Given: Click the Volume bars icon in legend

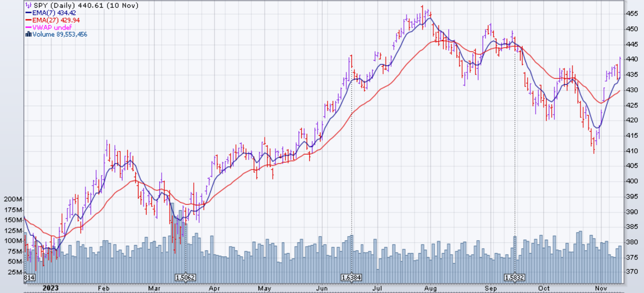Looking at the screenshot, I should pos(28,34).
